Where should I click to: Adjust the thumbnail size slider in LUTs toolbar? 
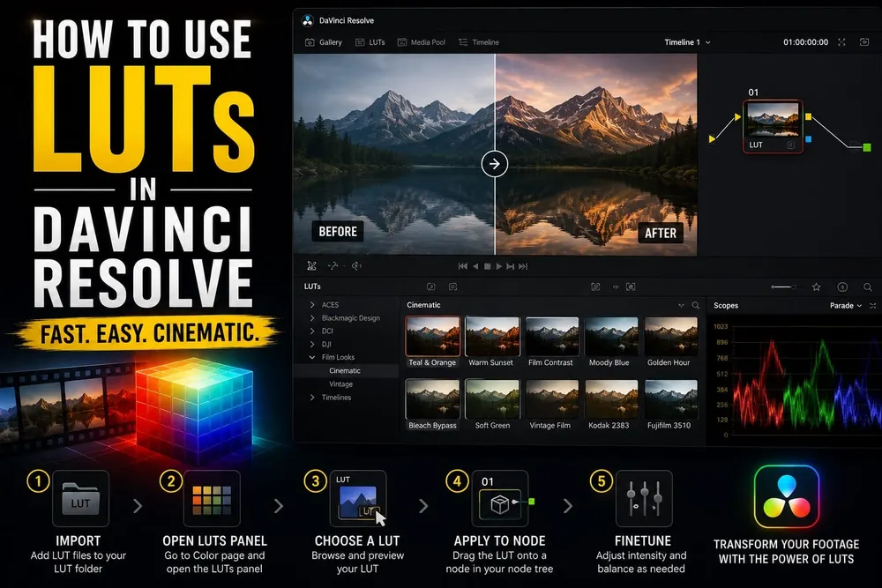pos(783,287)
